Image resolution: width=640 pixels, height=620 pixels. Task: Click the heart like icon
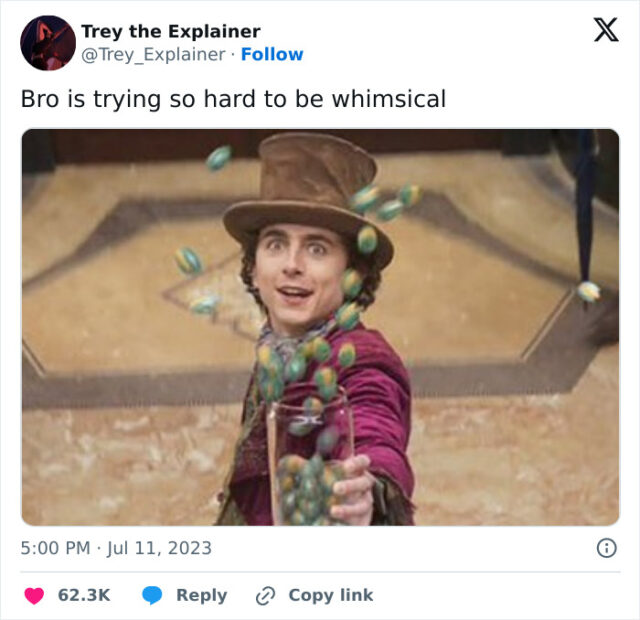point(34,595)
